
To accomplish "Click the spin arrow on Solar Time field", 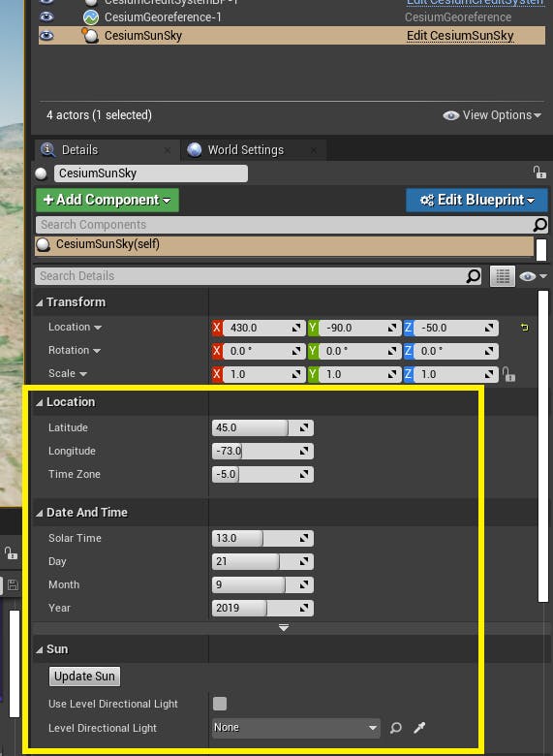I will [304, 539].
